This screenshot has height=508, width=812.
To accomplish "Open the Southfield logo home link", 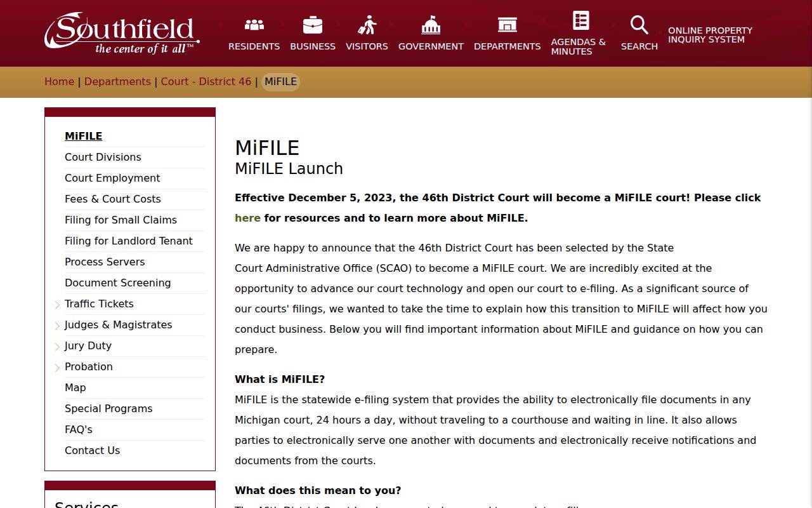I will point(122,33).
